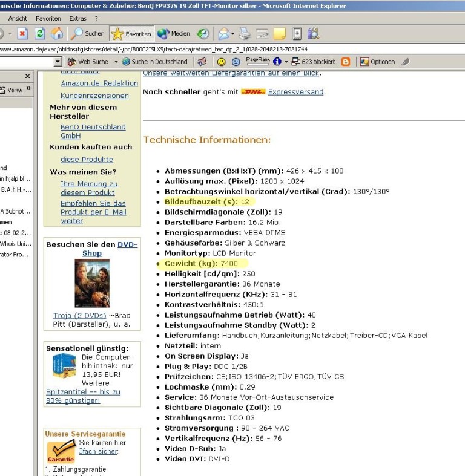Open the Amazon.de-Redaktion link

[99, 83]
